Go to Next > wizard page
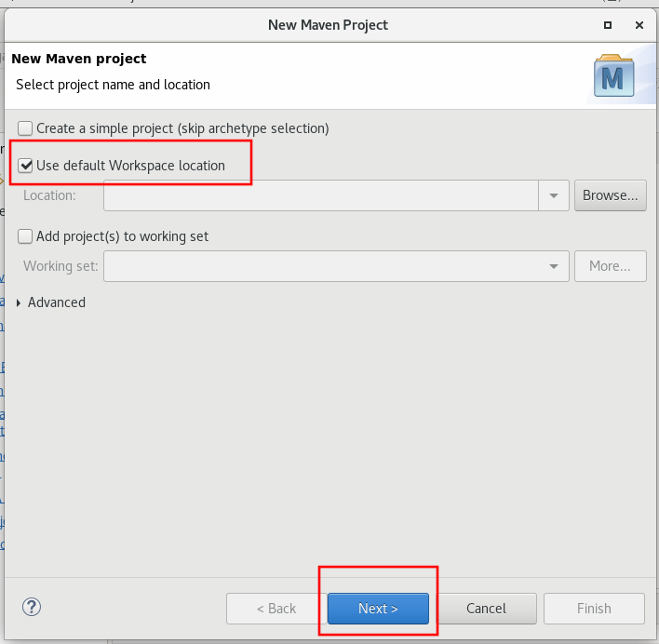Screen dimensions: 659x644 point(378,609)
